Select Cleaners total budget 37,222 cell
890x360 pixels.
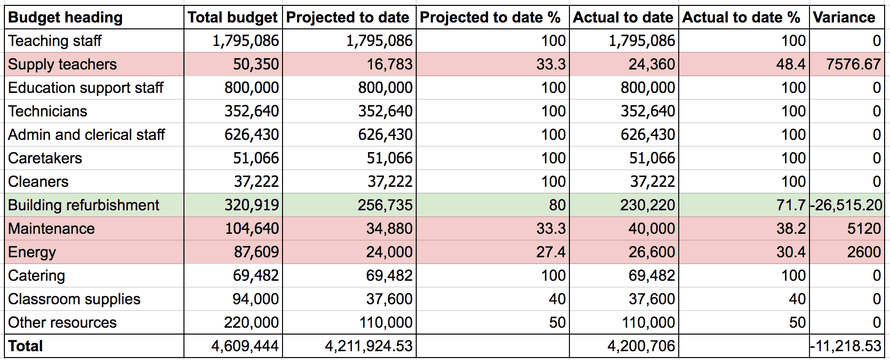(233, 182)
